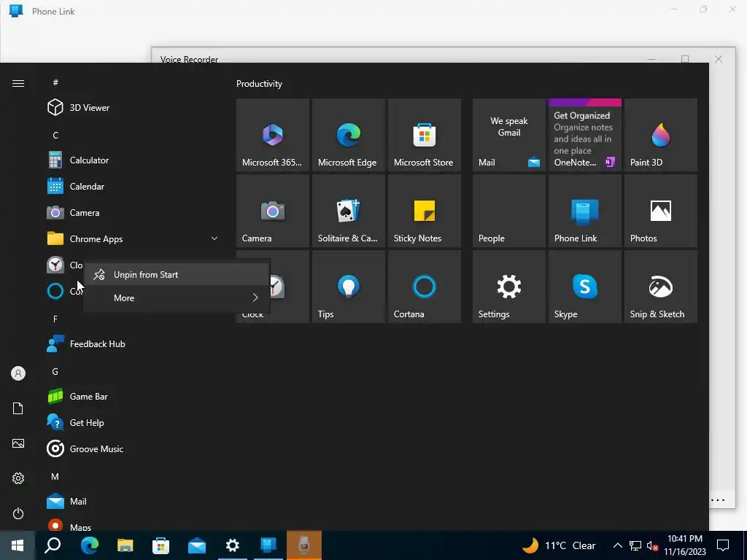Click the Productivity group title
Image resolution: width=747 pixels, height=560 pixels.
[x=259, y=84]
